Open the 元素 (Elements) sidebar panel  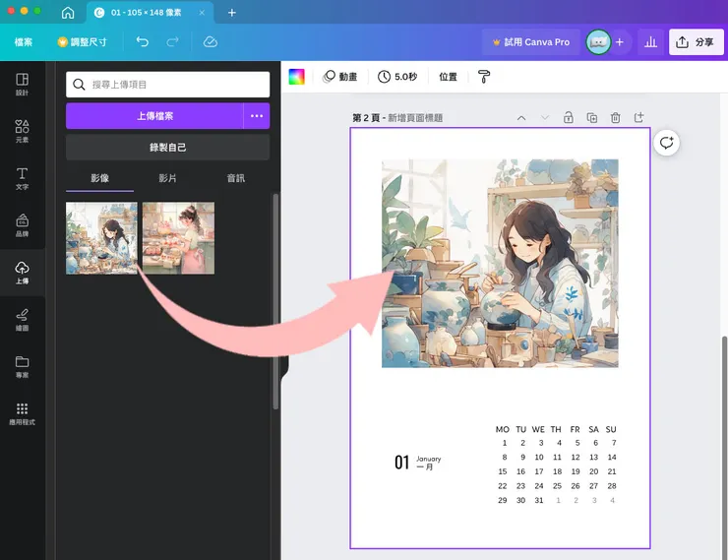coord(22,131)
